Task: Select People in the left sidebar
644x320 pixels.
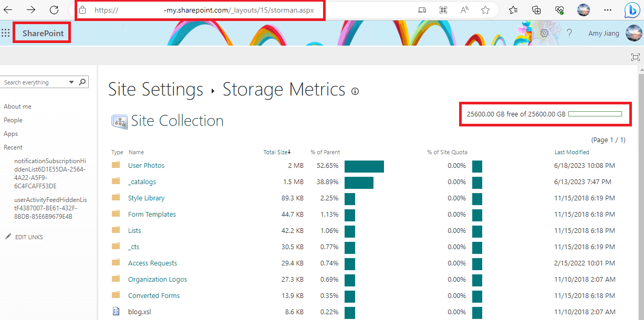Action: click(13, 120)
